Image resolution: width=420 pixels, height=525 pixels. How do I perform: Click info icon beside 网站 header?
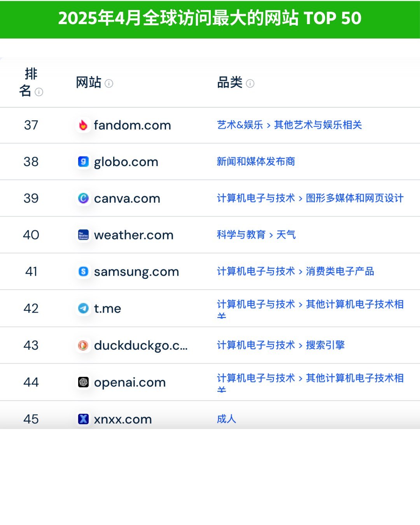(x=109, y=84)
